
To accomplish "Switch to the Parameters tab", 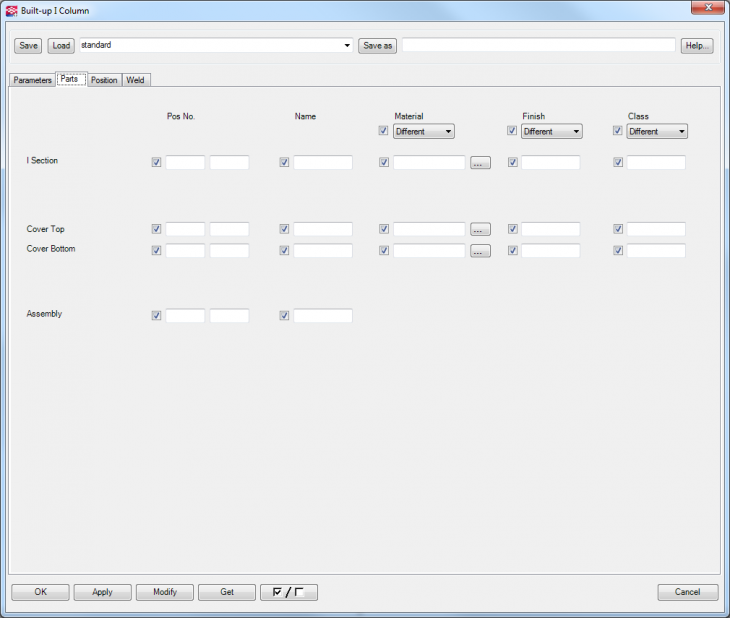I will 32,80.
